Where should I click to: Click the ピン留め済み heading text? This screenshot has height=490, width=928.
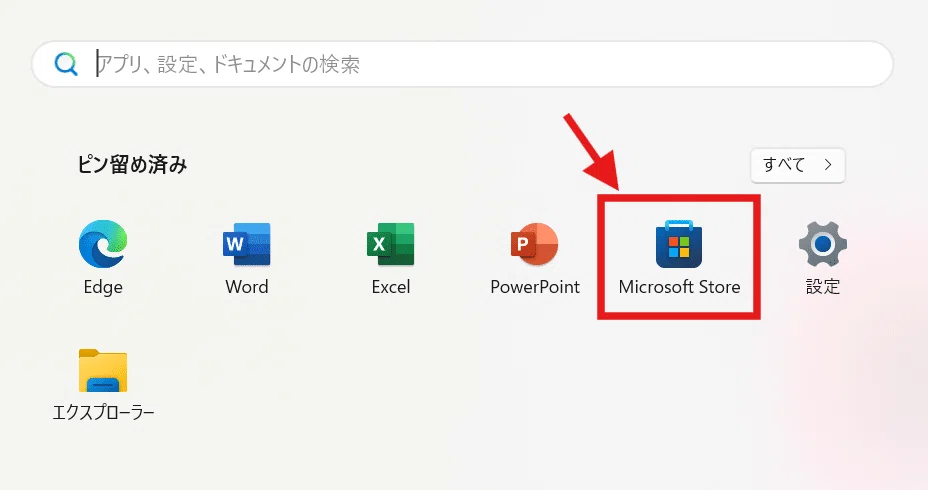pyautogui.click(x=133, y=165)
